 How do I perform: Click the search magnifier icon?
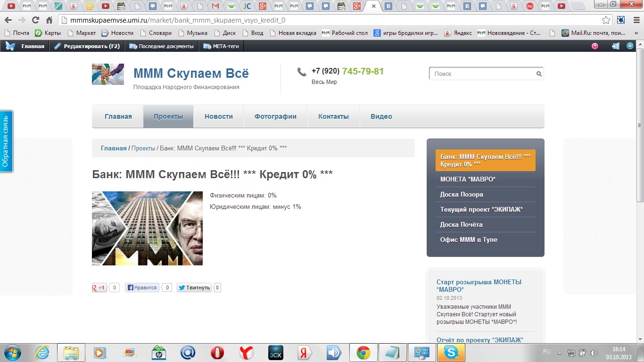pos(539,74)
